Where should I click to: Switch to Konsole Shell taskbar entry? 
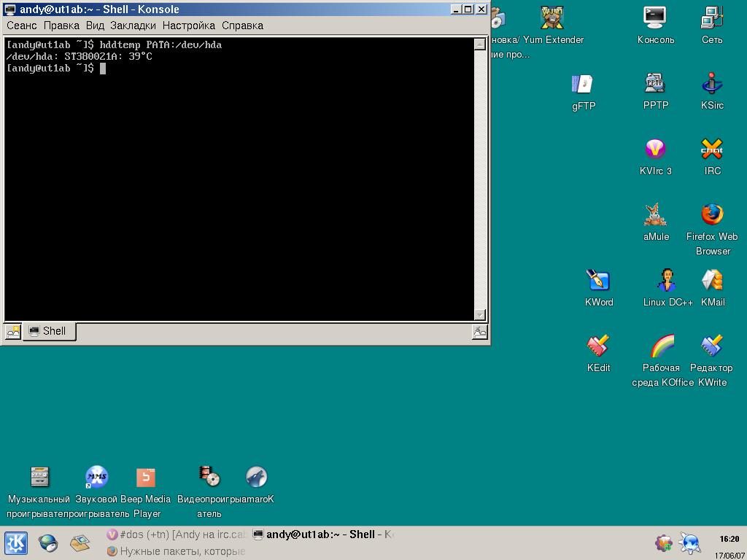pyautogui.click(x=322, y=534)
